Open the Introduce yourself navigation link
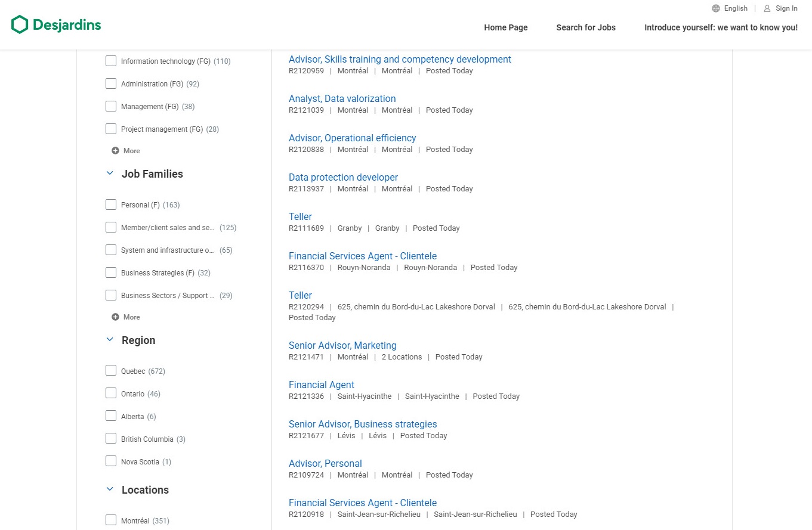The image size is (812, 530). [721, 27]
